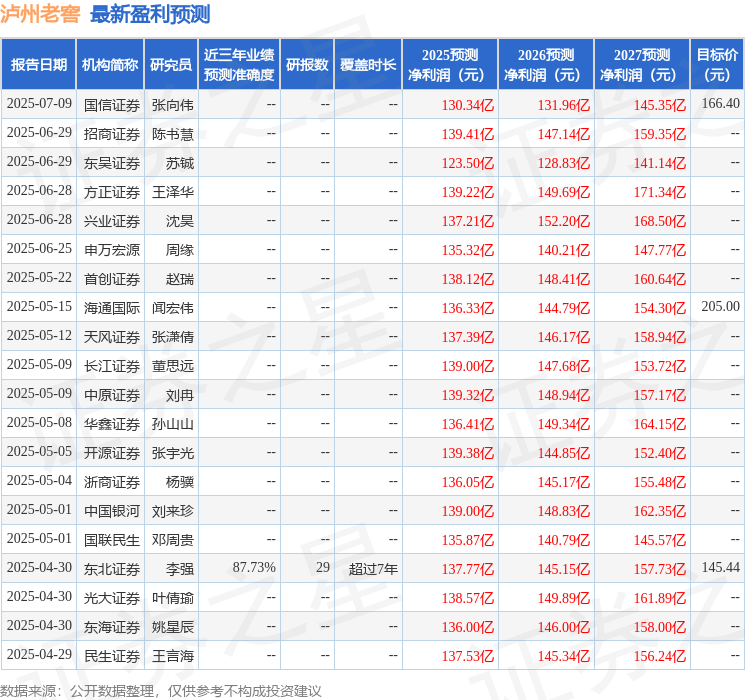Image resolution: width=745 pixels, height=700 pixels.
Task: Click analyst name 刘来珍
Action: point(173,511)
